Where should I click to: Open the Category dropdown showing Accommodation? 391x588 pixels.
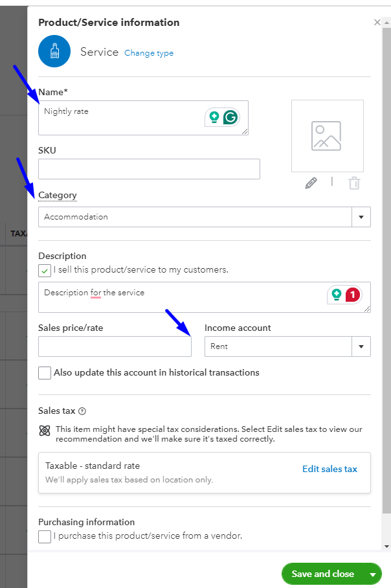click(361, 217)
